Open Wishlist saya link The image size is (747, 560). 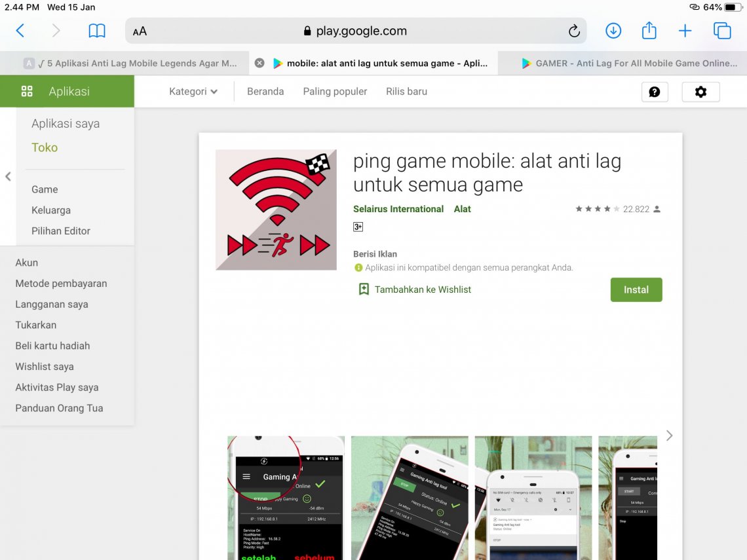pyautogui.click(x=45, y=367)
